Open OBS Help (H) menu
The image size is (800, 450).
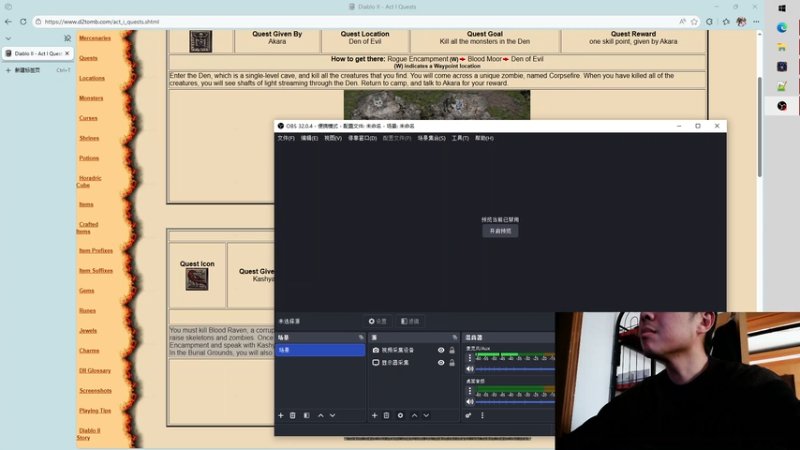[x=484, y=138]
